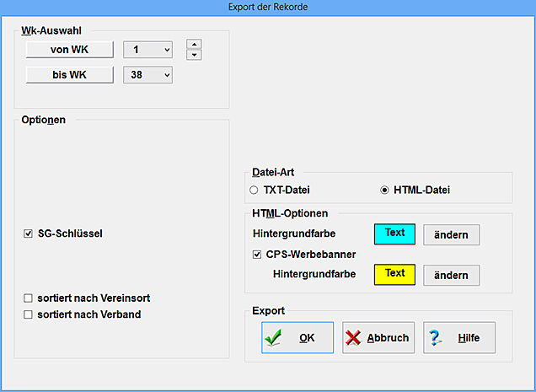
Task: Click the Export der Rekorde title bar
Action: [x=268, y=7]
